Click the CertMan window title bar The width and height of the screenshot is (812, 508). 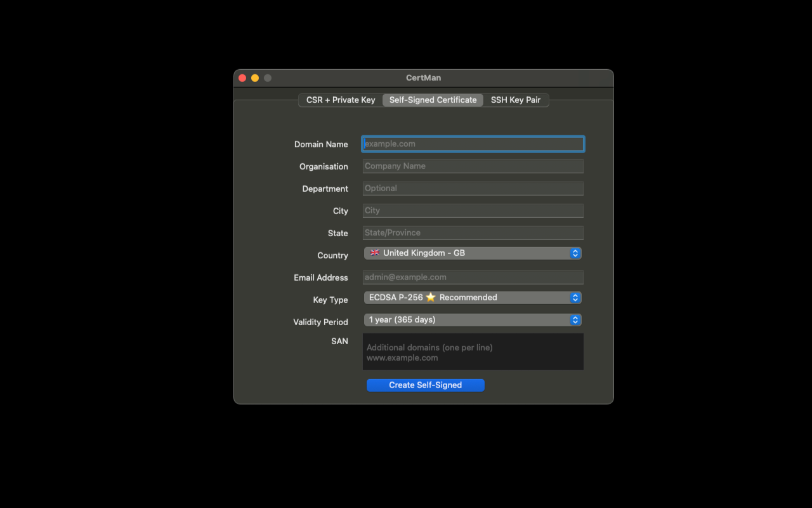click(x=422, y=77)
